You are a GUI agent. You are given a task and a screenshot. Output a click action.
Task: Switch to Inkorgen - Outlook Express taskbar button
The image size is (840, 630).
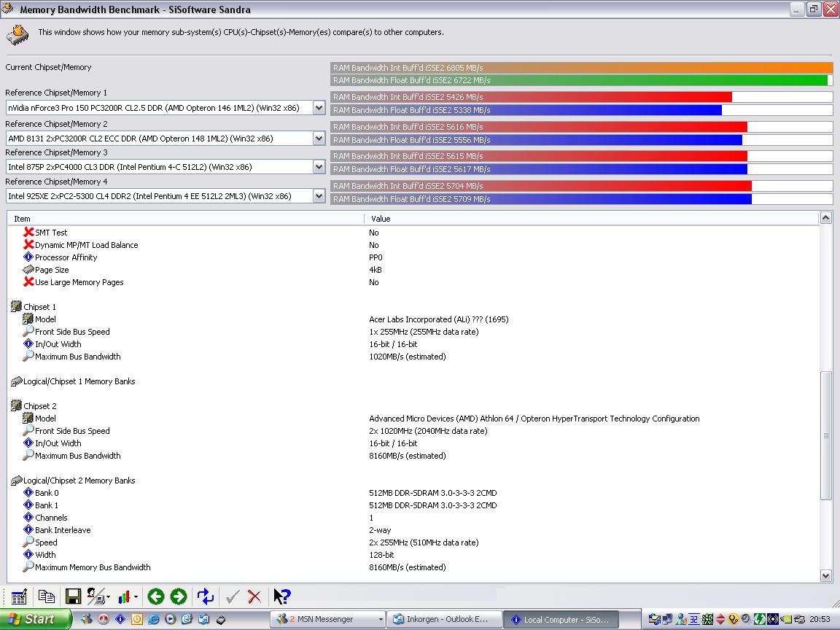pos(443,619)
